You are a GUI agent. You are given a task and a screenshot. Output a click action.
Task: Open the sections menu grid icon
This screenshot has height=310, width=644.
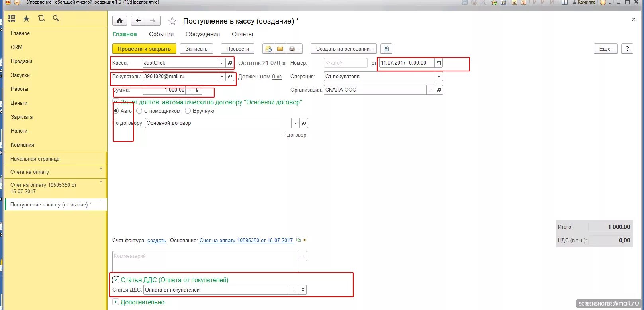point(12,18)
